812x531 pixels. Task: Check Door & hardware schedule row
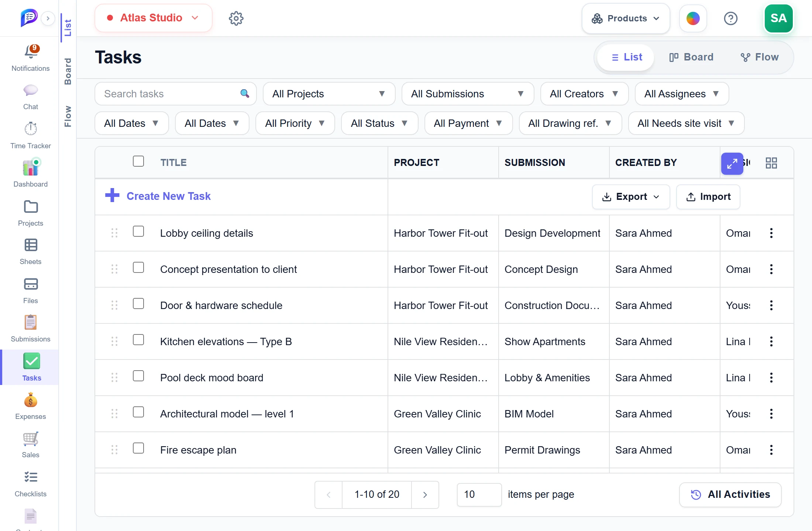click(138, 304)
